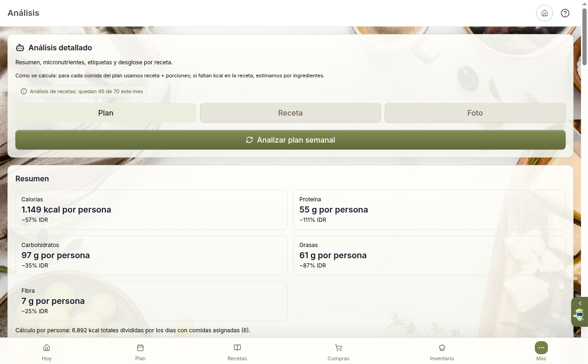This screenshot has width=588, height=364.
Task: Open the Más three-dots icon
Action: click(x=541, y=348)
